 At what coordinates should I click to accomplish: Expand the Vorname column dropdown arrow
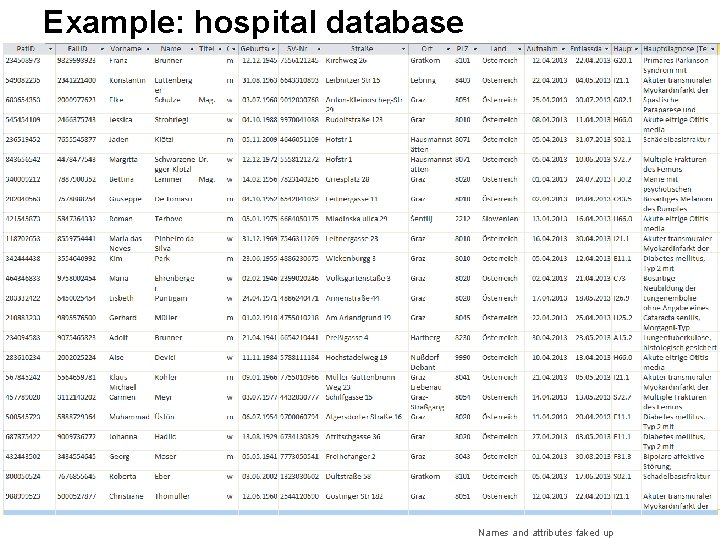[x=148, y=49]
